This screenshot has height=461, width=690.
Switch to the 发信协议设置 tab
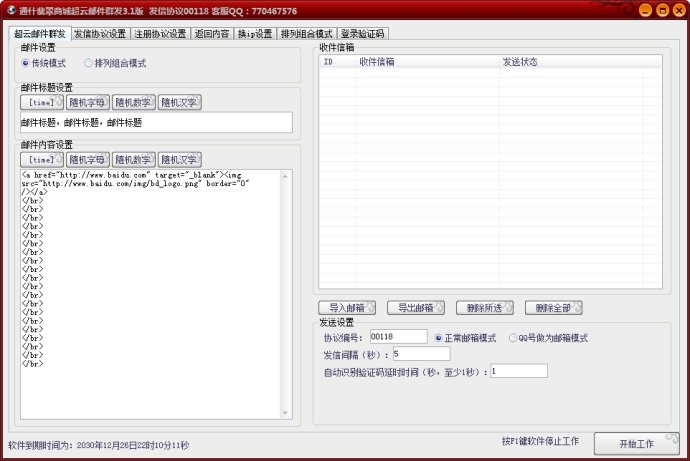[100, 33]
